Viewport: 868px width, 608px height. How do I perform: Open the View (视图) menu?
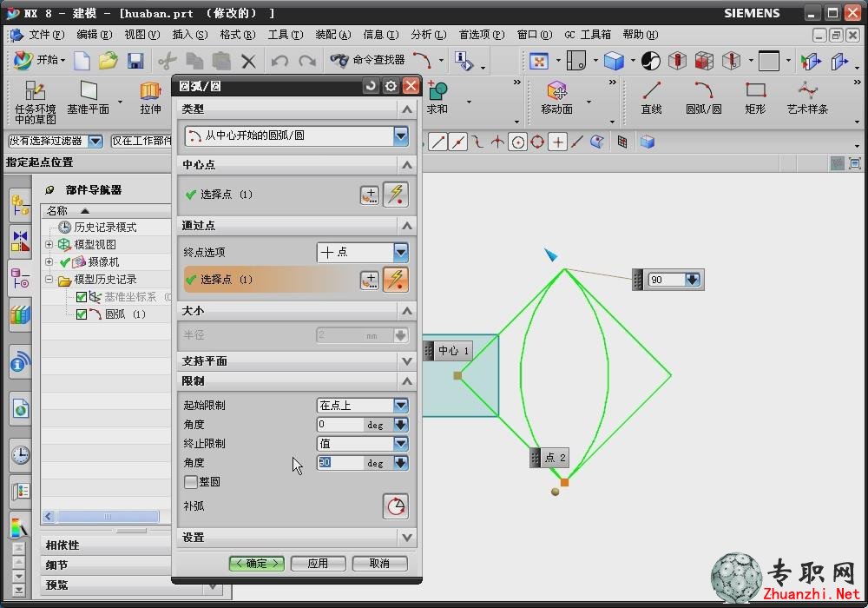tap(141, 35)
